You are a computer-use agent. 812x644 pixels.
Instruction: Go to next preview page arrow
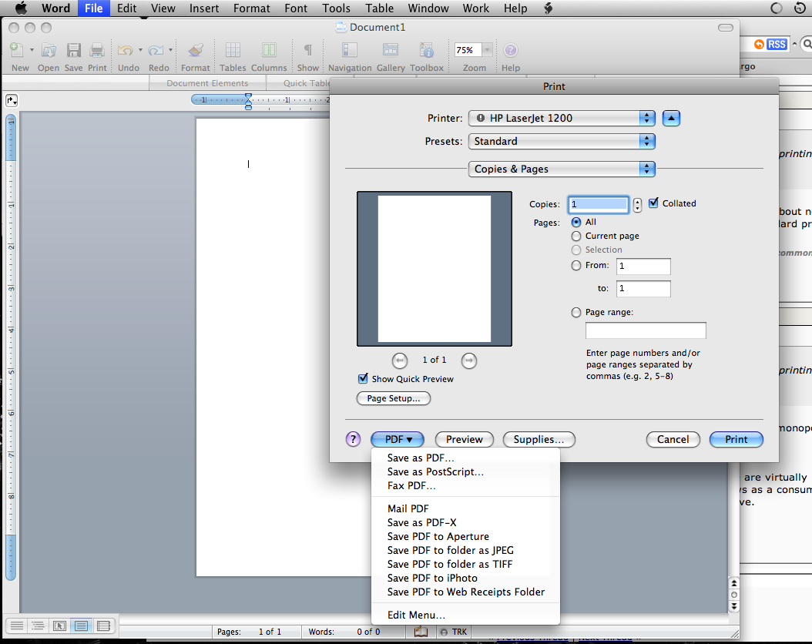click(x=469, y=361)
